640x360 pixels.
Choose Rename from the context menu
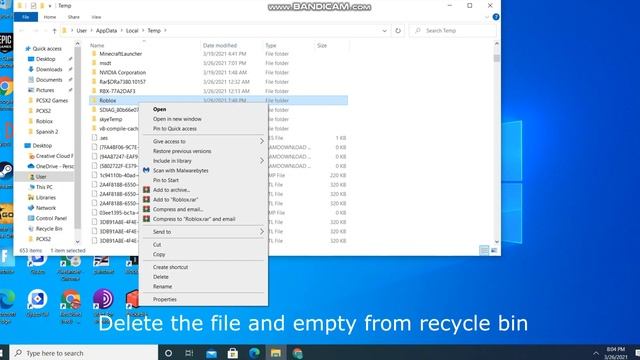click(162, 287)
